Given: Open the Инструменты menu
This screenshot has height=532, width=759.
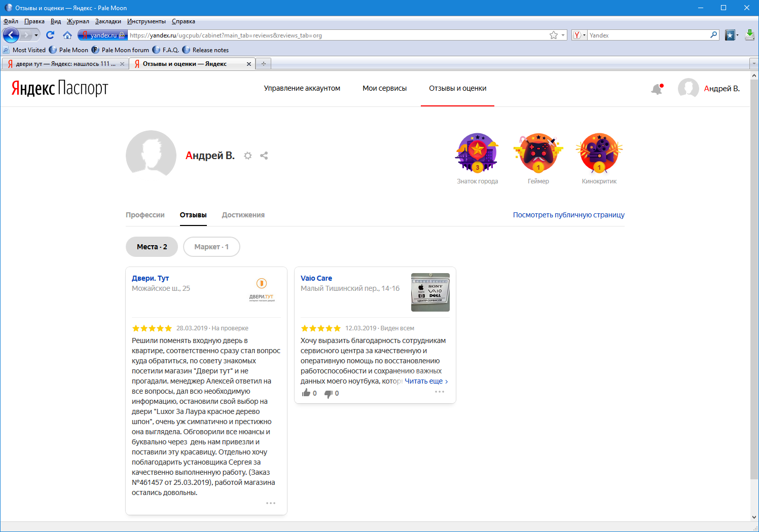Looking at the screenshot, I should [x=147, y=21].
